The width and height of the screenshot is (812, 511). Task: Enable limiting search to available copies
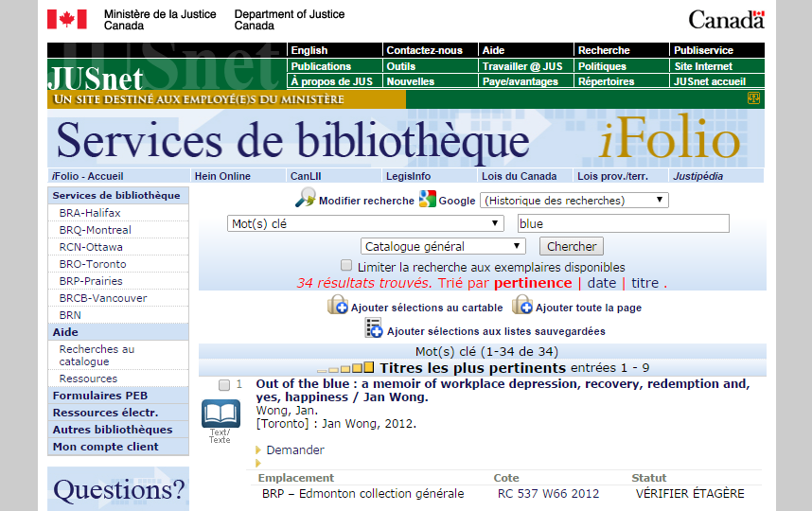coord(346,266)
